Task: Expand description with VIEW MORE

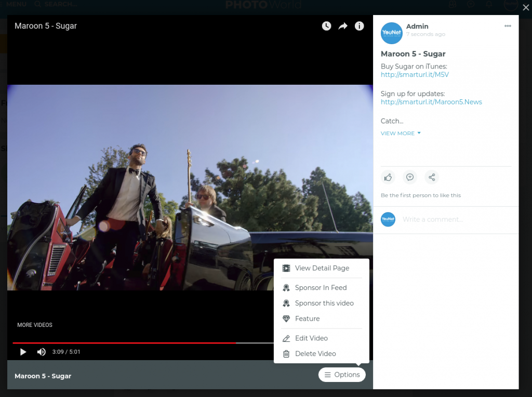Action: pos(401,134)
